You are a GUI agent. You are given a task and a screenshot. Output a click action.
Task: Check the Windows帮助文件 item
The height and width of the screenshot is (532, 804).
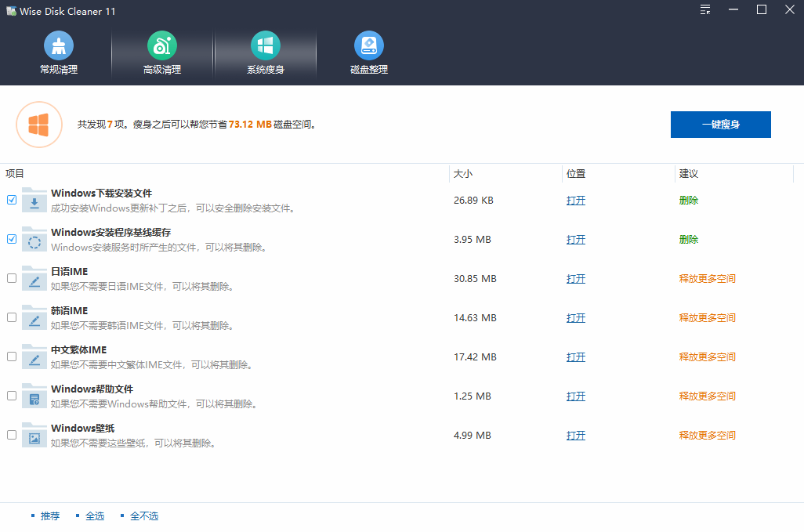coord(12,396)
